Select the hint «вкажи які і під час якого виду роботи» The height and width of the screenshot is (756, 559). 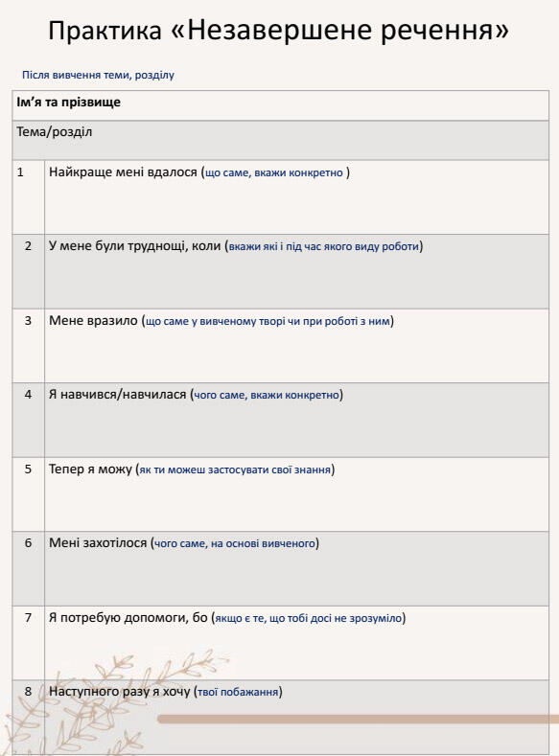(x=324, y=246)
